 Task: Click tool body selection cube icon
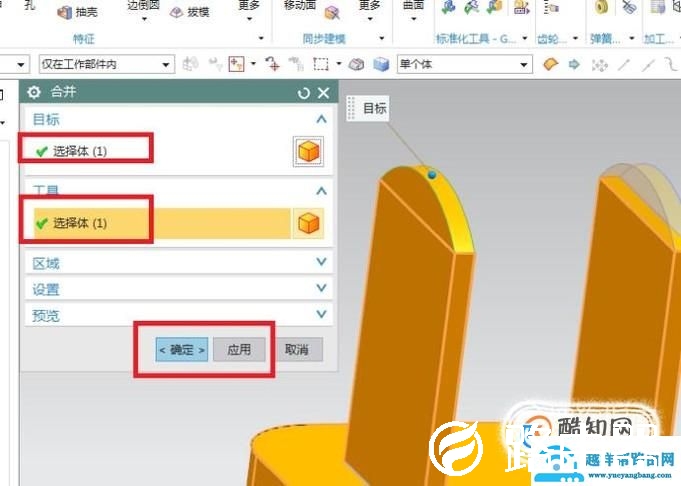click(308, 223)
